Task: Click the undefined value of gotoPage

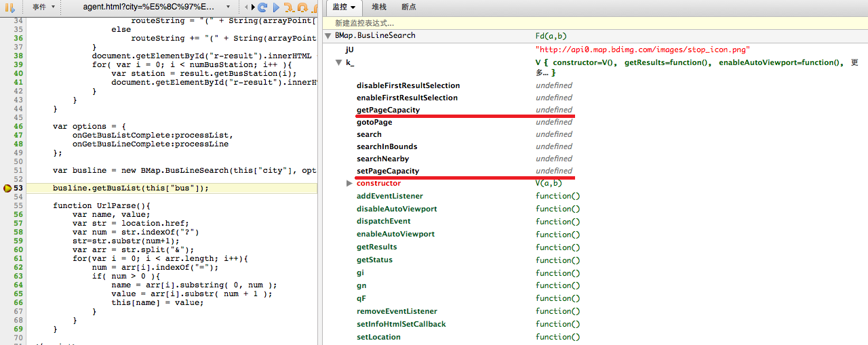Action: click(x=554, y=122)
